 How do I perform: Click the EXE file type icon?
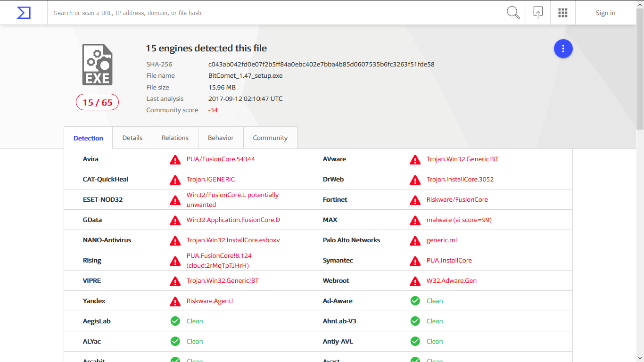click(x=97, y=65)
